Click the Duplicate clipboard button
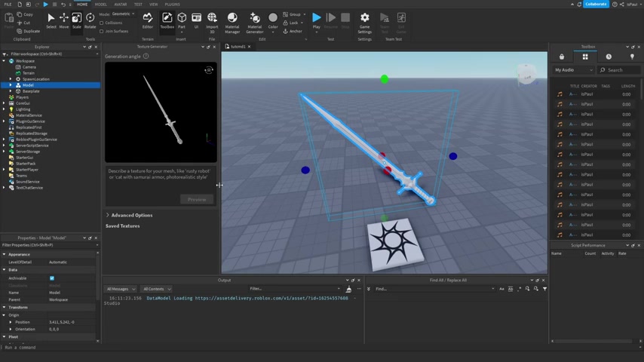Image resolution: width=644 pixels, height=362 pixels. point(29,31)
